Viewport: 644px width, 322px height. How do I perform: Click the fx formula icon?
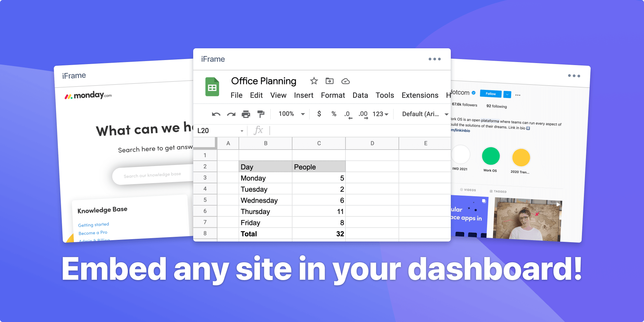(258, 130)
